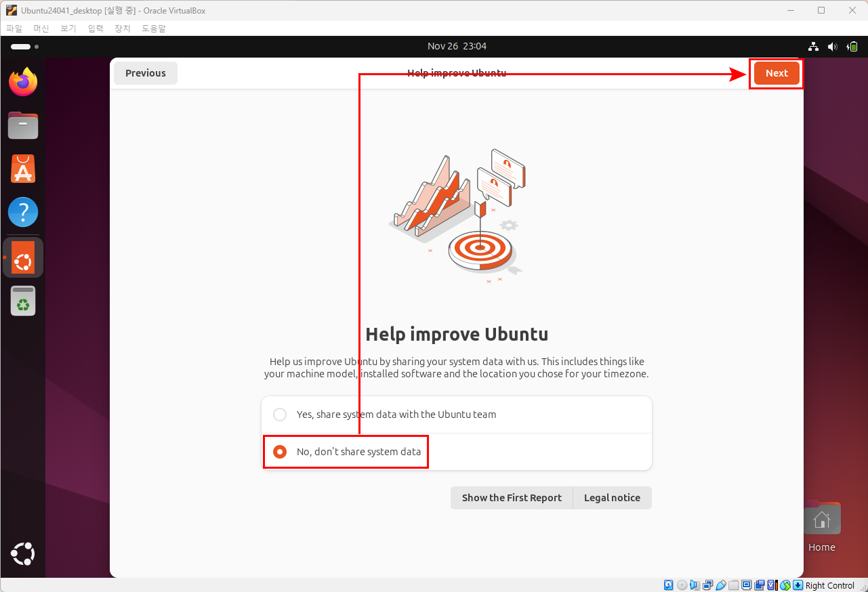Open the 보기 menu
Viewport: 868px width, 592px height.
pyautogui.click(x=68, y=28)
